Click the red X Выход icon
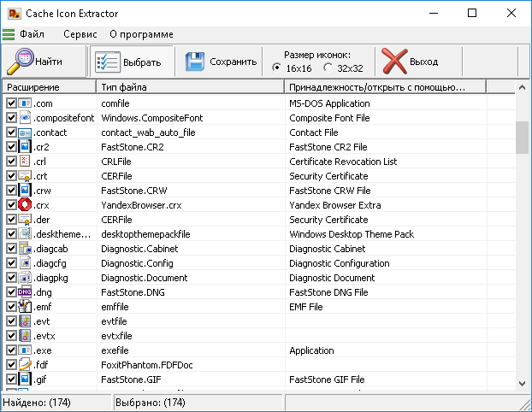Image resolution: width=532 pixels, height=412 pixels. coord(394,62)
